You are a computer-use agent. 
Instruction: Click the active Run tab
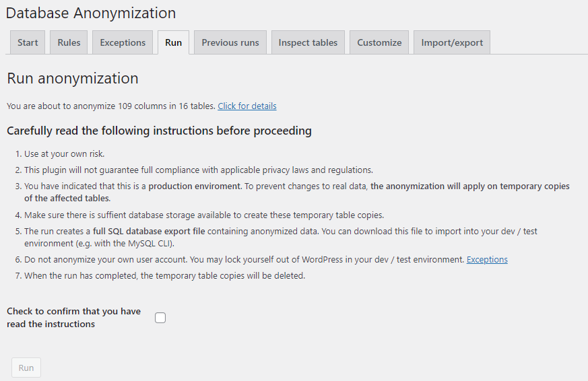tap(173, 42)
